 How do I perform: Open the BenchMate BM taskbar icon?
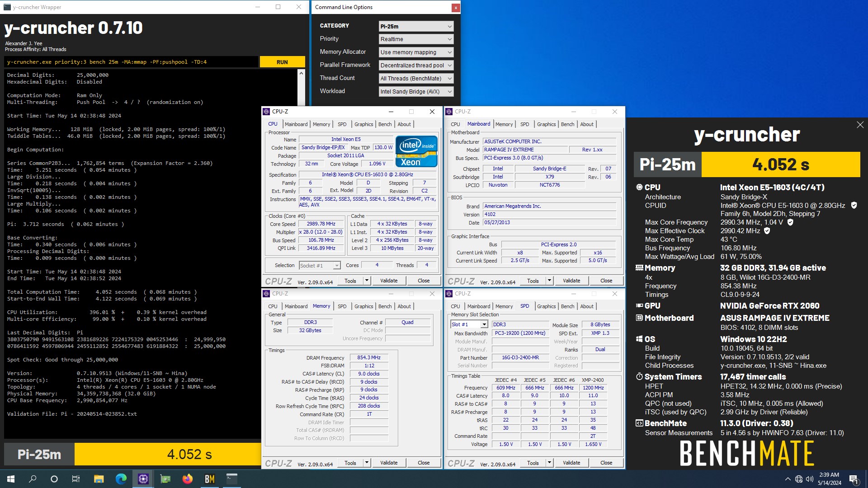[x=209, y=479]
